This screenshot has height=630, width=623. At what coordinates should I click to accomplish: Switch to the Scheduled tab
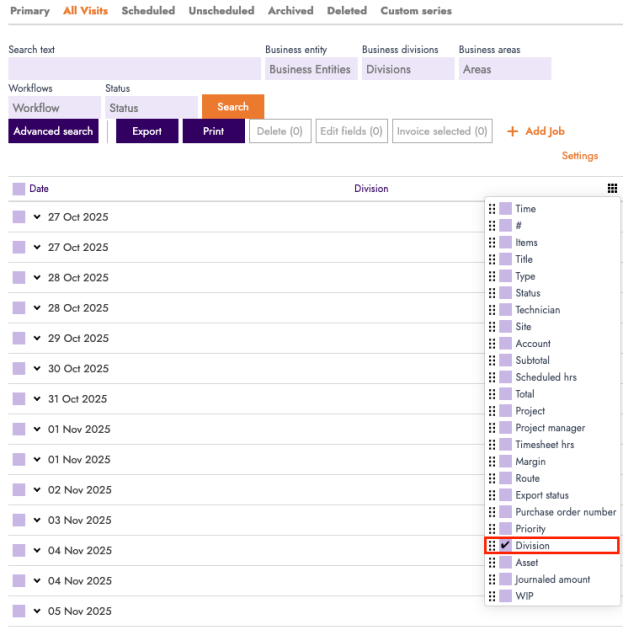[x=148, y=11]
